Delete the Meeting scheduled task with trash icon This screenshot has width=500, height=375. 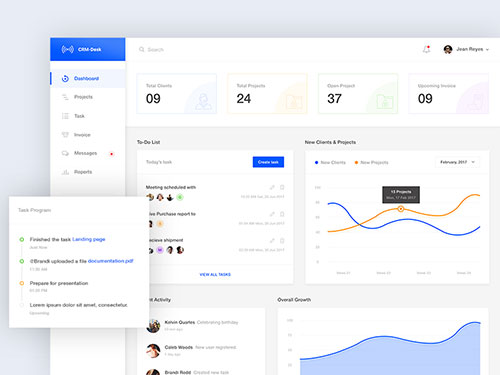282,187
